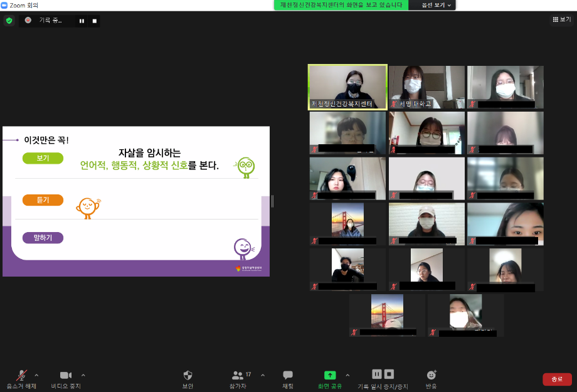
Task: Expand participants options arrow
Action: [x=262, y=375]
